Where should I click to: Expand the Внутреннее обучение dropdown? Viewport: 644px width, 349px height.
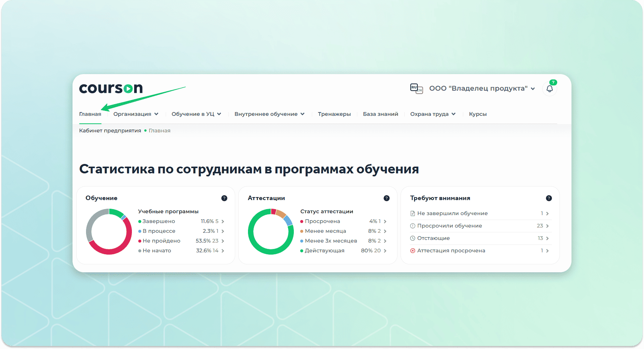point(269,114)
